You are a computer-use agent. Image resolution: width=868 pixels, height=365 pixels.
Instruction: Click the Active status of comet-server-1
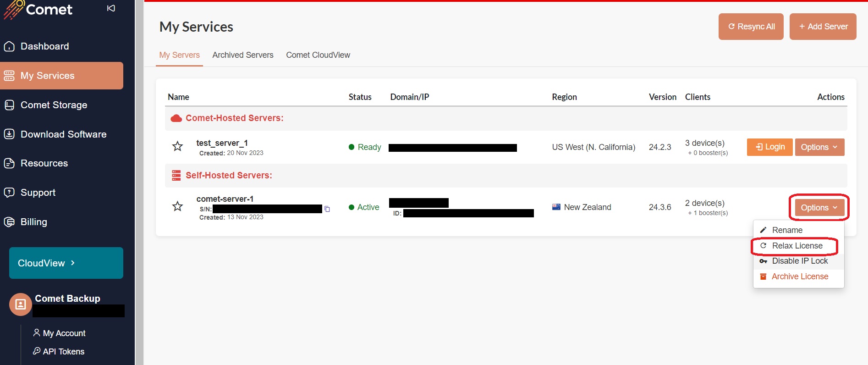click(364, 207)
